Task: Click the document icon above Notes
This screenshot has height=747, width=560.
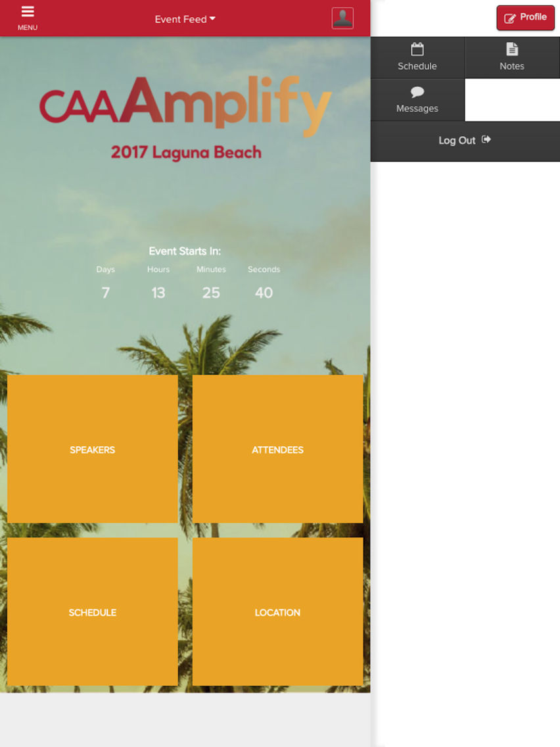Action: 512,49
